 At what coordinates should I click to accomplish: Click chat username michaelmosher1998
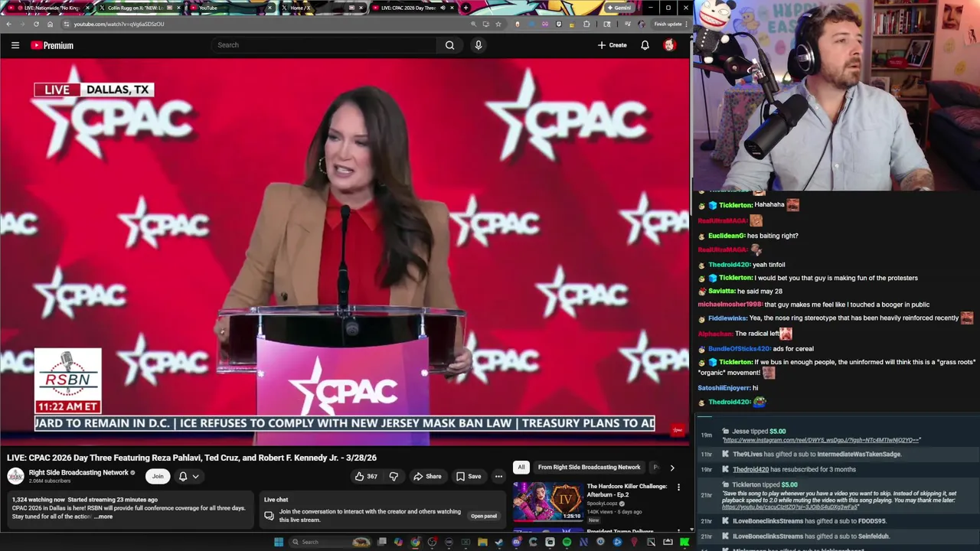click(730, 305)
